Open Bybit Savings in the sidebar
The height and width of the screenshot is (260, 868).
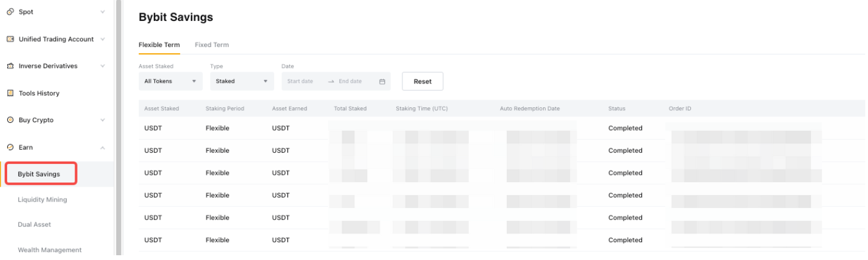click(x=39, y=174)
